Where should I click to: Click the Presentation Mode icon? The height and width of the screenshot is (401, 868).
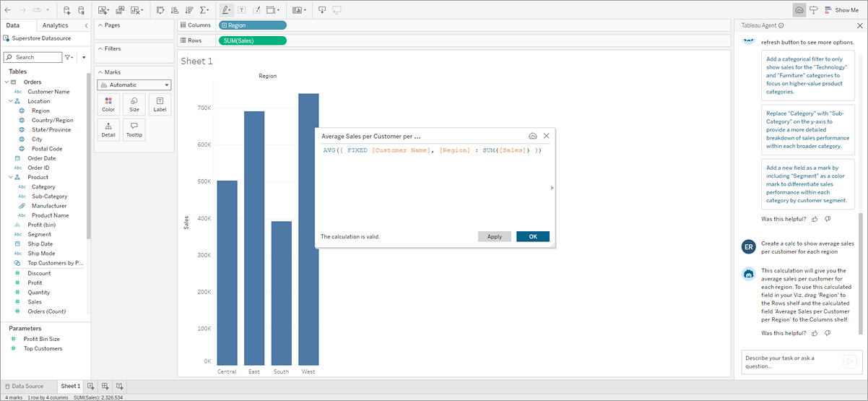(337, 10)
